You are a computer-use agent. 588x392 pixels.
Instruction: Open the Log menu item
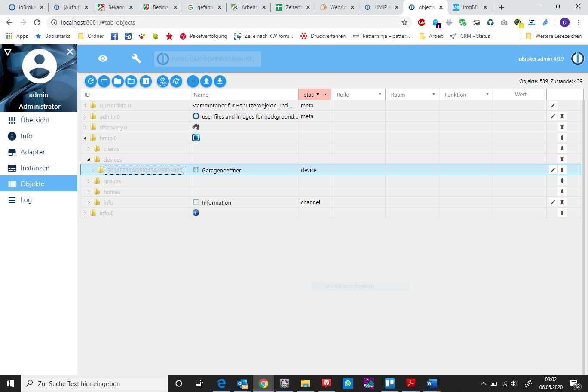(39, 200)
